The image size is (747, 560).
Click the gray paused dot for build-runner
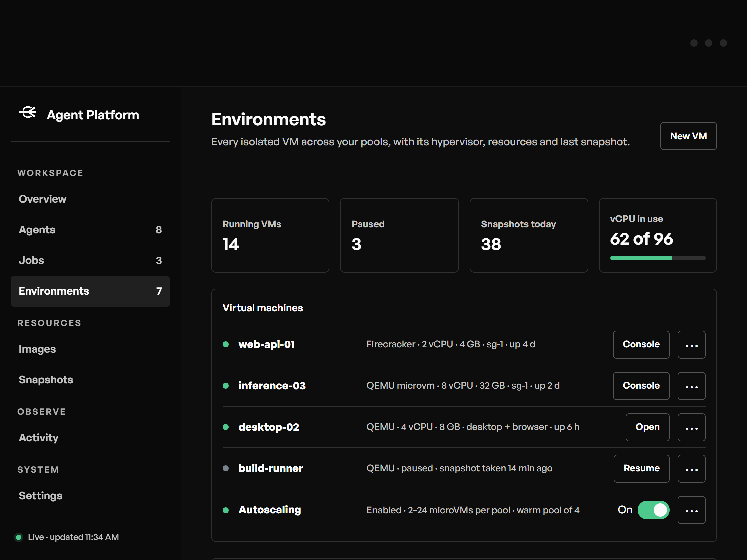tap(226, 468)
